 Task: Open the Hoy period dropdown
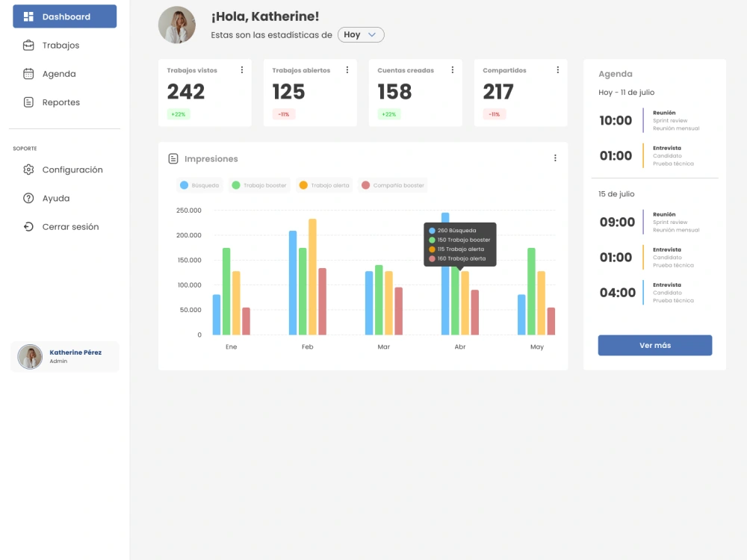click(361, 34)
